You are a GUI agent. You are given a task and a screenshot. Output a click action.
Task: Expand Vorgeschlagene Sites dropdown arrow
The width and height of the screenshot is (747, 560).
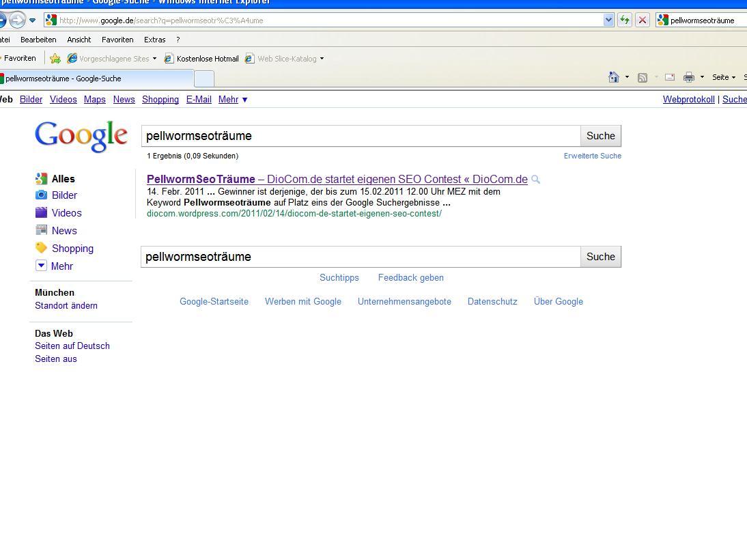coord(154,59)
